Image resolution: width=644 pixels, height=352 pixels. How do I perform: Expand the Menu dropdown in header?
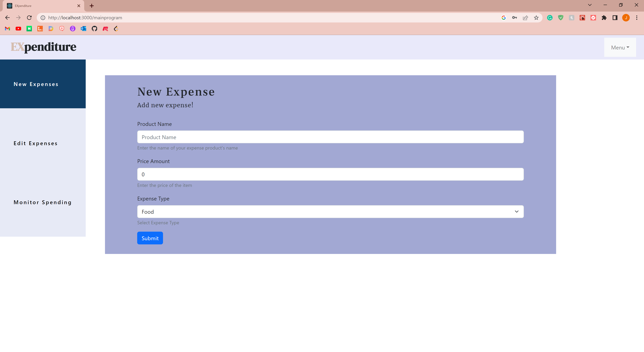[x=620, y=47]
